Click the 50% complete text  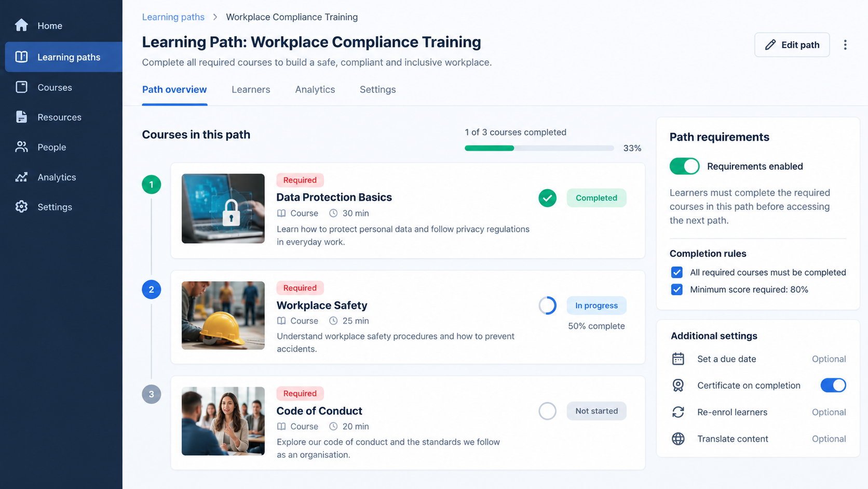click(596, 326)
